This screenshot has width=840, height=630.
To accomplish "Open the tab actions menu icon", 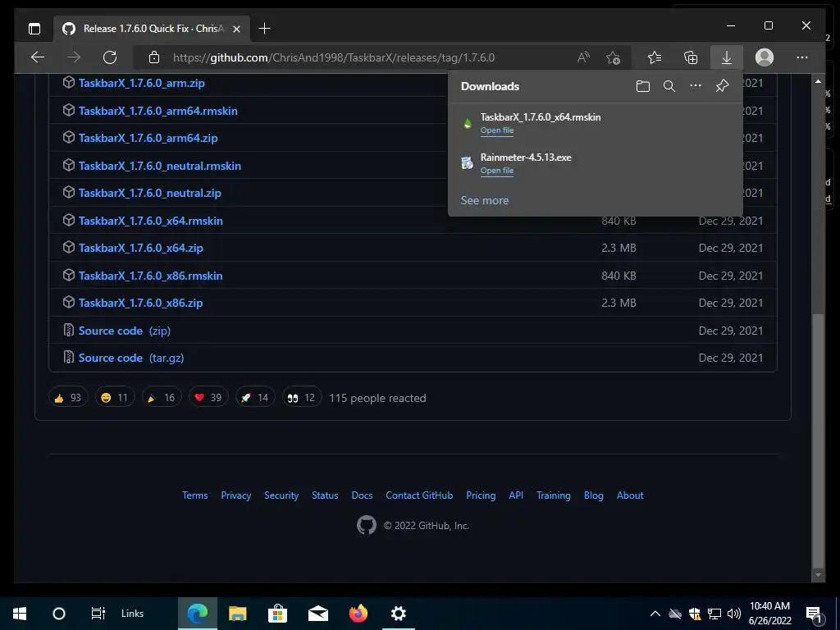I will 34,29.
